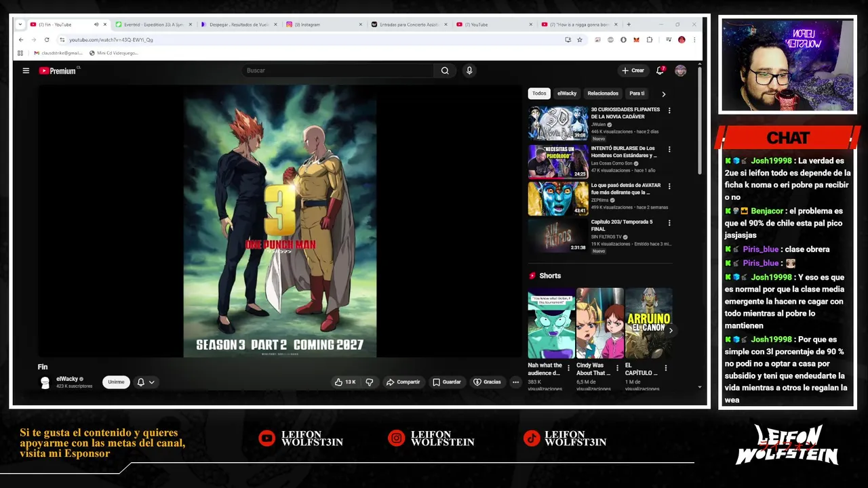The height and width of the screenshot is (488, 868).
Task: Open new browser tab with plus
Action: tap(629, 24)
